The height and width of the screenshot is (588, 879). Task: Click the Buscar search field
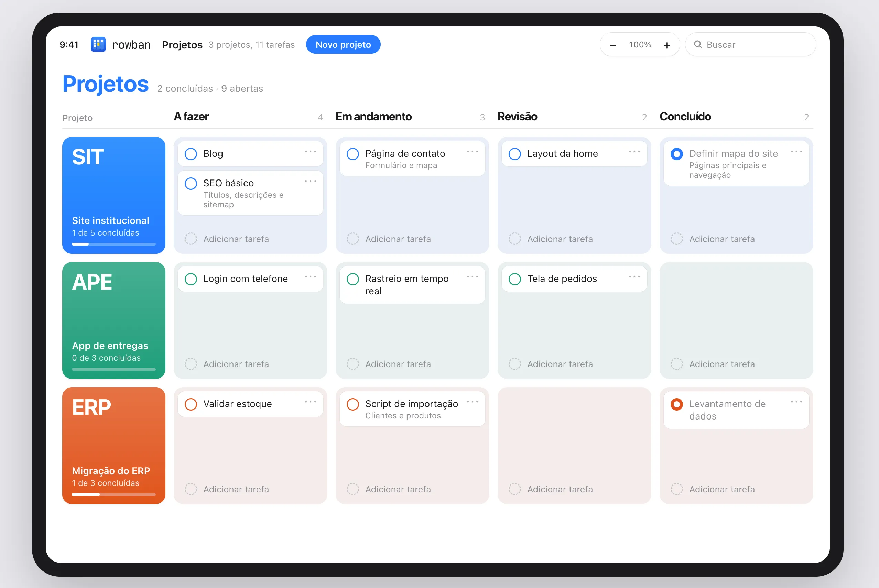750,45
